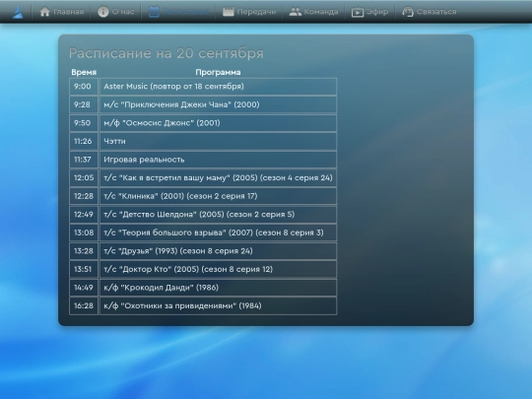
Task: Open the О нас menu link
Action: tap(116, 12)
